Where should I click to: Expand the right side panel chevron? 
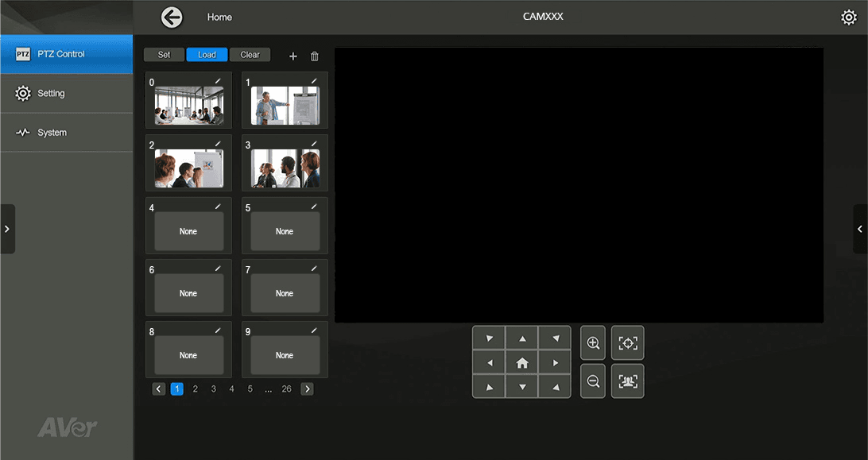point(860,229)
